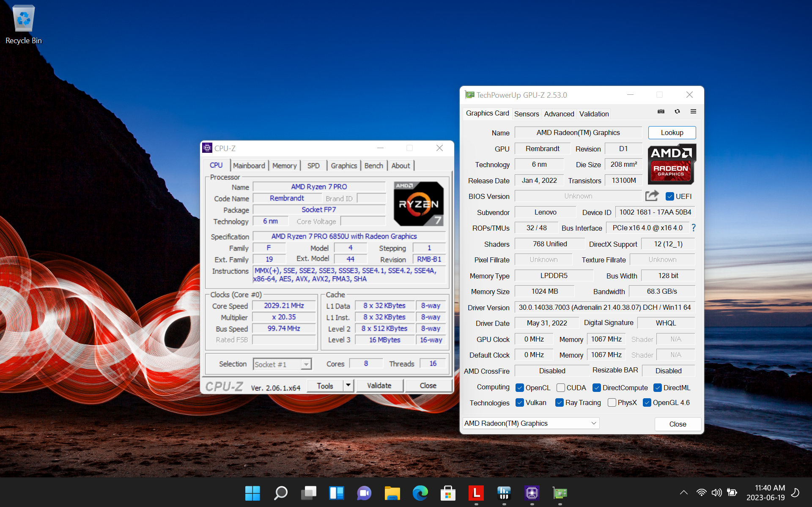The image size is (812, 507).
Task: Toggle the UEFI checkbox
Action: [669, 196]
